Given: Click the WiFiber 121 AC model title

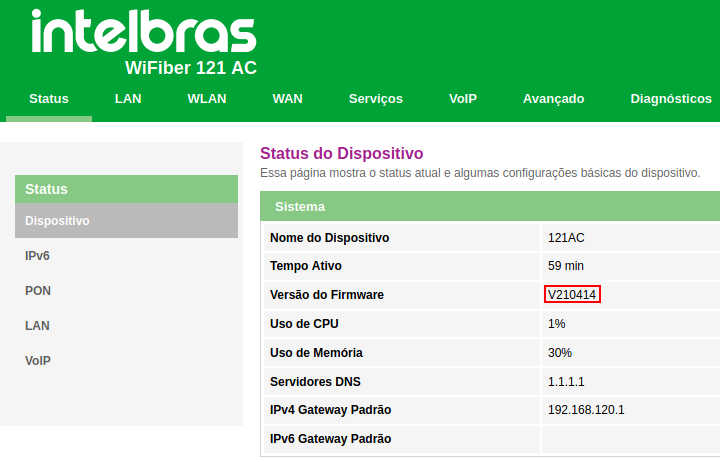Looking at the screenshot, I should point(191,68).
